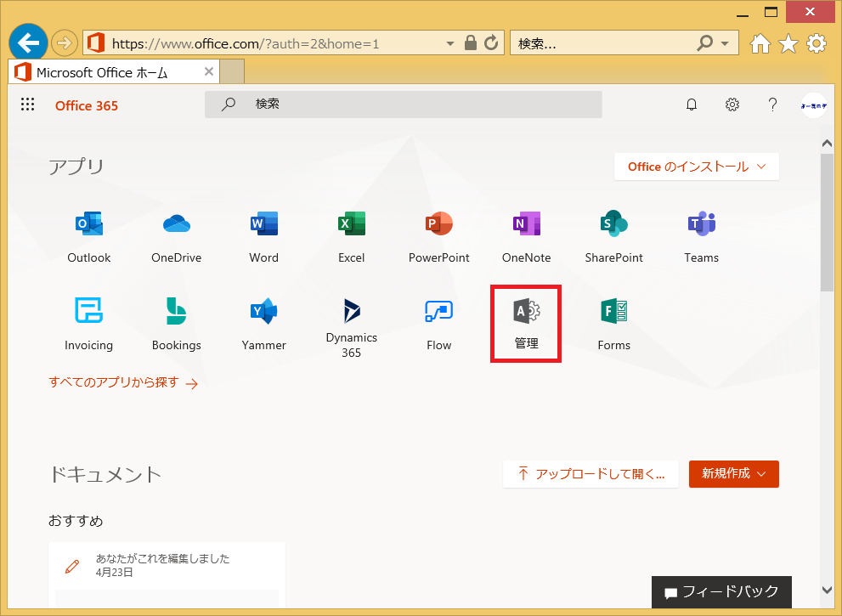Go forward with the browser forward arrow
The height and width of the screenshot is (616, 842).
65,42
